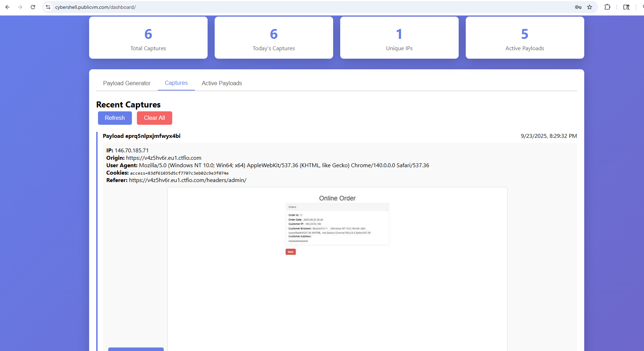The image size is (644, 351).
Task: Open the browser extensions puzzle icon
Action: (x=607, y=7)
